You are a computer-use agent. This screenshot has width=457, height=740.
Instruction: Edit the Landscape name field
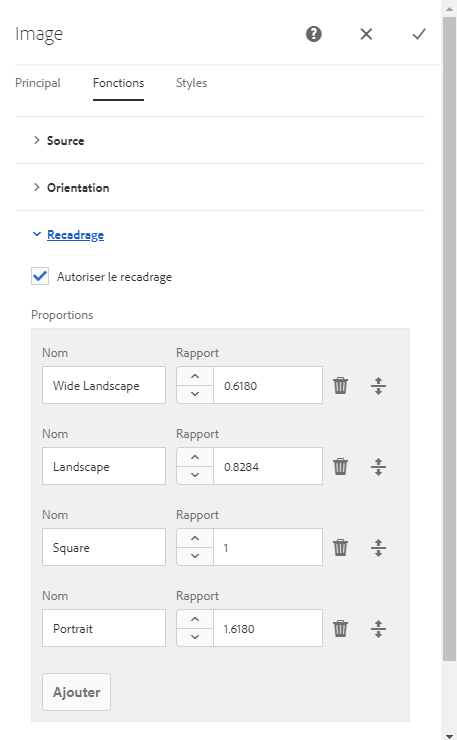pos(104,466)
